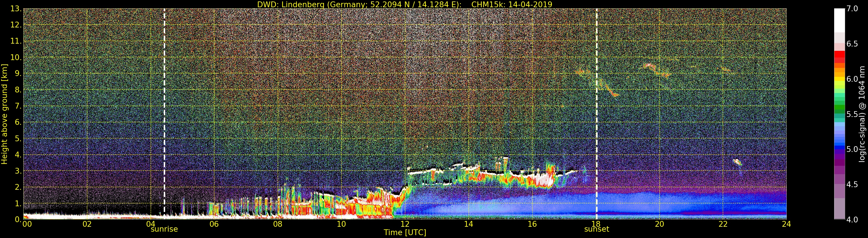The height and width of the screenshot is (238, 868).
Task: Click the vertical colorbar scale strip
Action: point(839,114)
